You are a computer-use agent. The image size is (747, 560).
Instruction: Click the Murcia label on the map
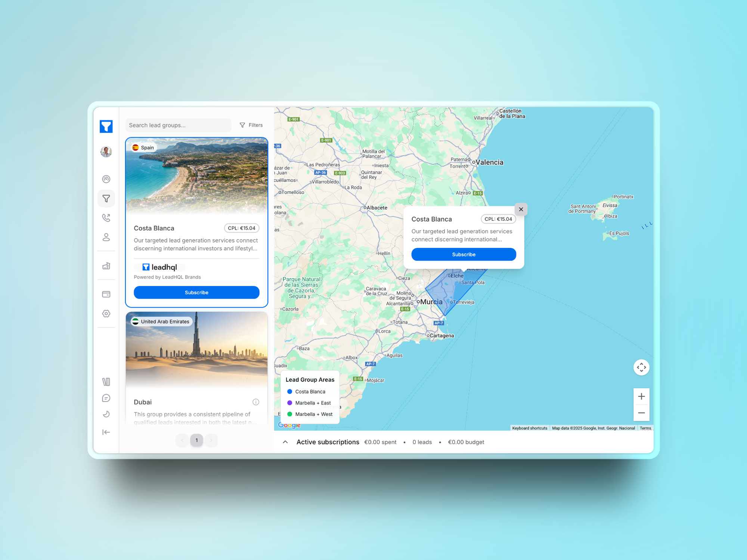[431, 302]
